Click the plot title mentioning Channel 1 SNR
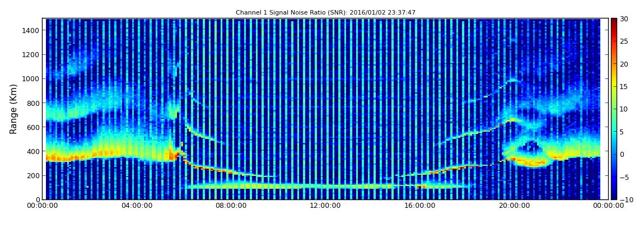 (325, 13)
